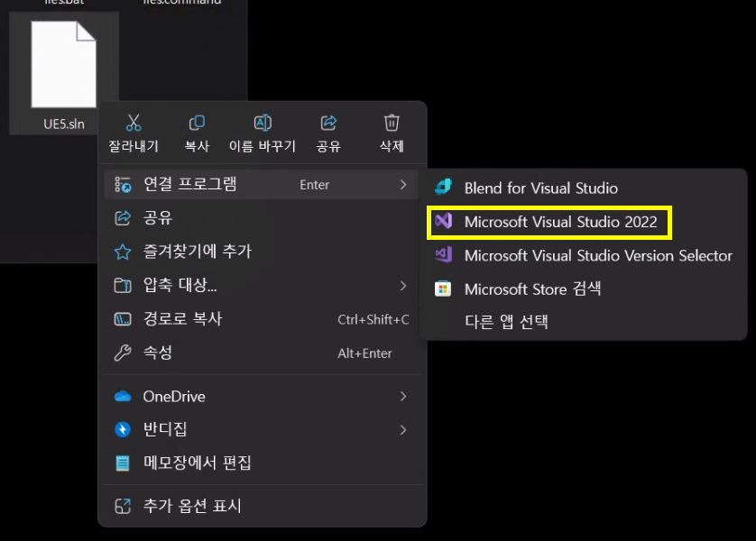Click the Share (공유) icon in top row

click(x=328, y=123)
